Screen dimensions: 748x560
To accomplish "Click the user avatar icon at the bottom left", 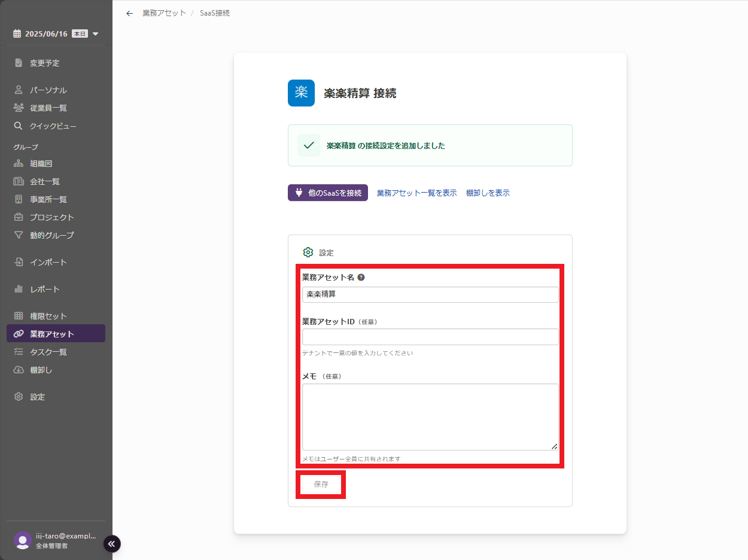I will 23,540.
